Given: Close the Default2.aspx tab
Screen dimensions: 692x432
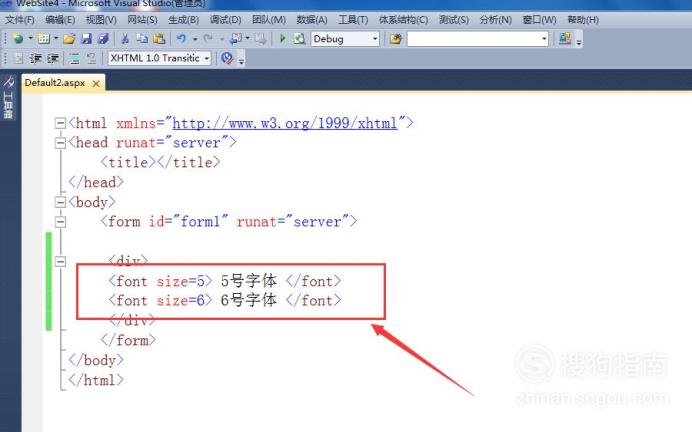Looking at the screenshot, I should pos(96,83).
